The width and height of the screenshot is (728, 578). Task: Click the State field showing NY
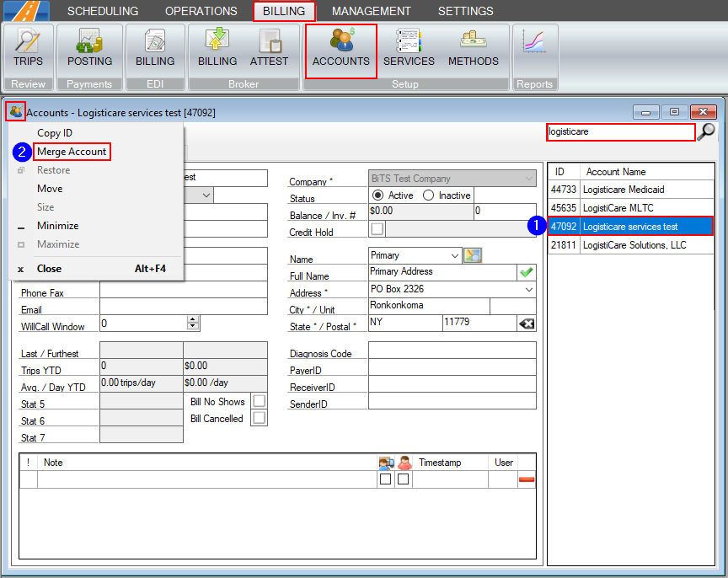click(x=405, y=323)
